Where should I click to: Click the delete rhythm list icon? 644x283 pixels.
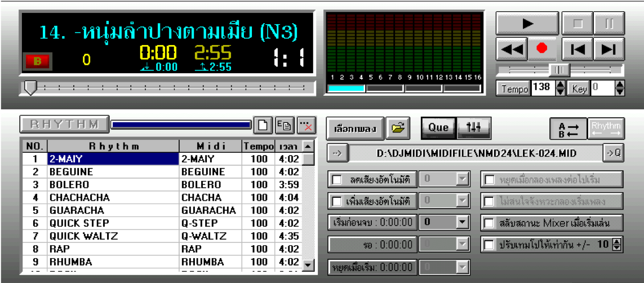pos(307,125)
